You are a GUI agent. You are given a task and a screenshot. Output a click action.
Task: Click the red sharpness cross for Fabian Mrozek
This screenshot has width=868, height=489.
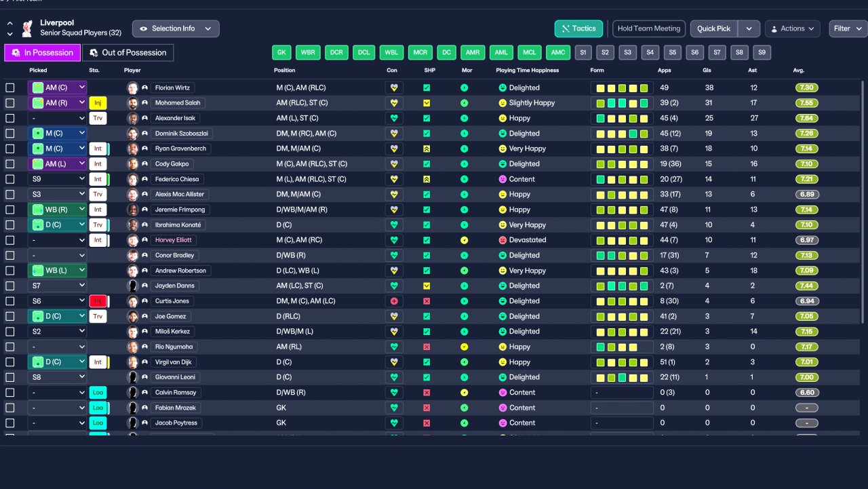click(427, 408)
